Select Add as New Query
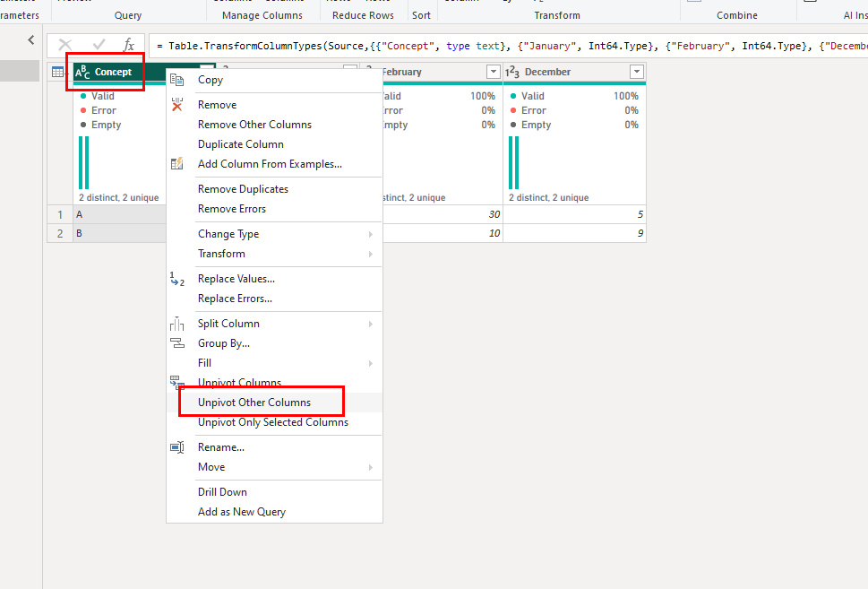Image resolution: width=868 pixels, height=589 pixels. (242, 512)
